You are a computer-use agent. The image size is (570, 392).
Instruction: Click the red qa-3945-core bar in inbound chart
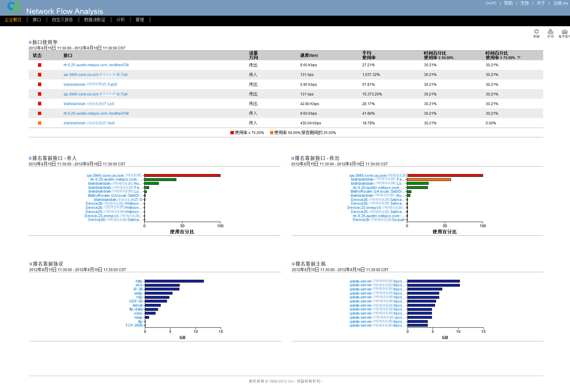(182, 176)
